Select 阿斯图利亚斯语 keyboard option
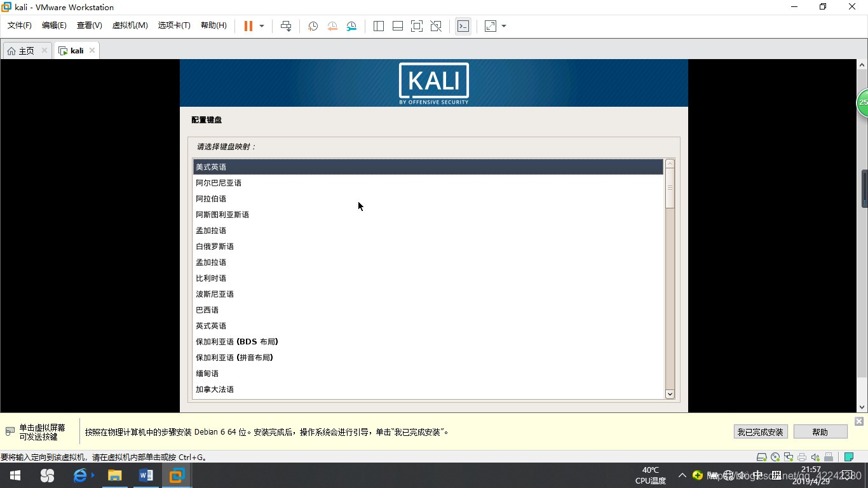This screenshot has width=868, height=488. (x=428, y=215)
